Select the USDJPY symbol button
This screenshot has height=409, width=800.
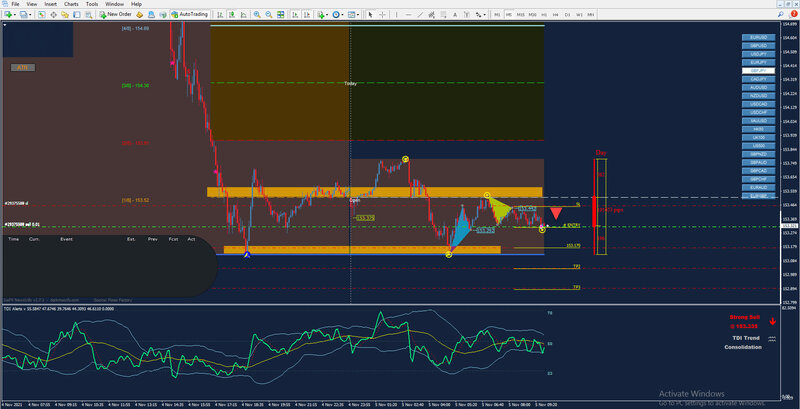click(759, 54)
